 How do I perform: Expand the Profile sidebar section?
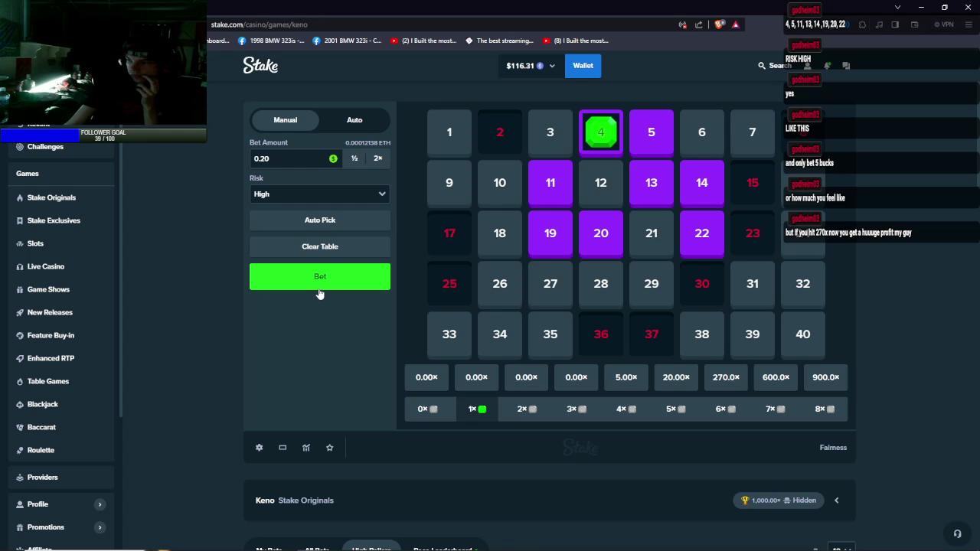pos(100,504)
